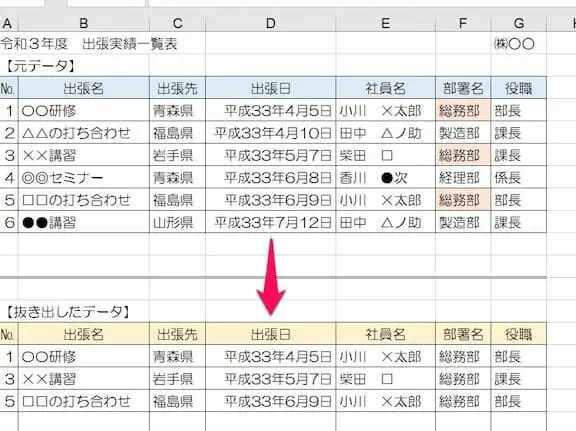Viewport: 576px width, 431px height.
Task: Click cell ●●講習 in row 6
Action: click(84, 222)
